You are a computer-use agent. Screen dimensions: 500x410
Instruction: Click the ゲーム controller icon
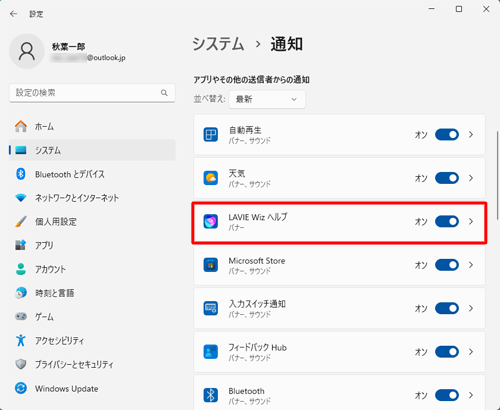coord(21,316)
